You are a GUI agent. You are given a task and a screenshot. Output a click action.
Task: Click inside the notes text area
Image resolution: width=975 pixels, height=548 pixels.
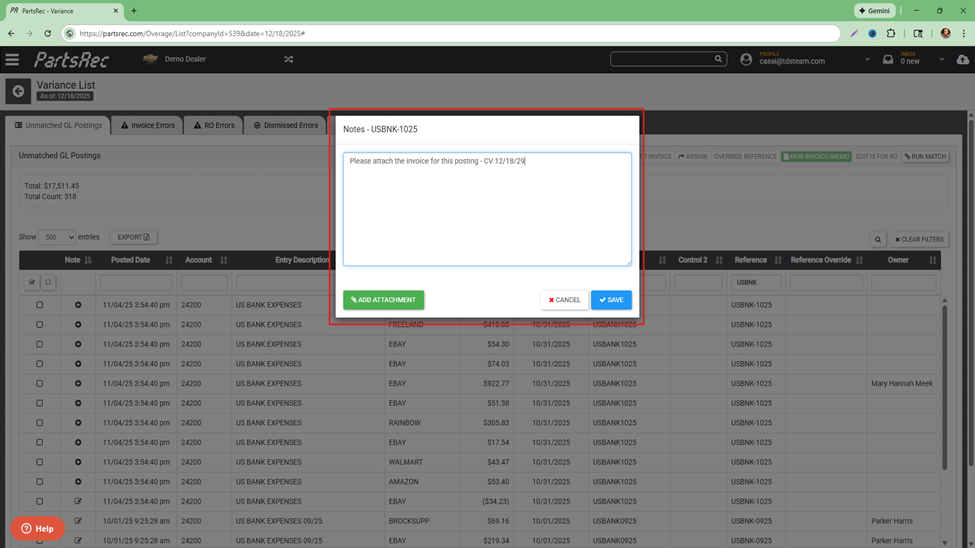(487, 209)
